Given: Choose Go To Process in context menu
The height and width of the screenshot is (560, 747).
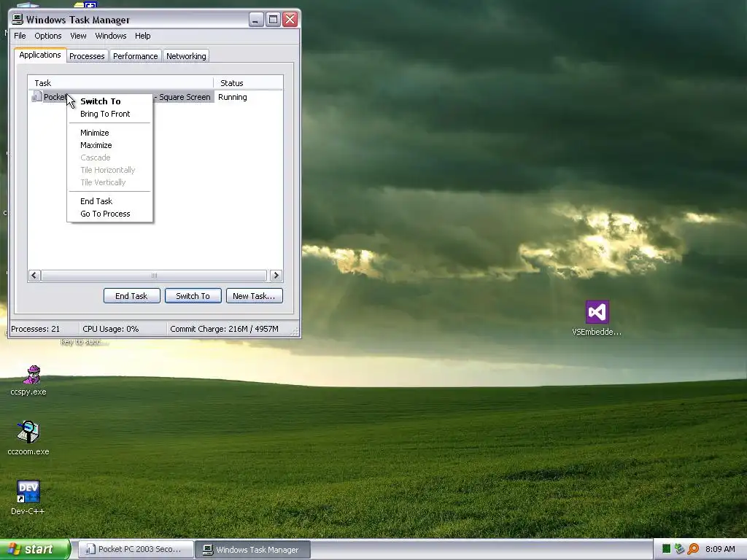Looking at the screenshot, I should pos(109,214).
